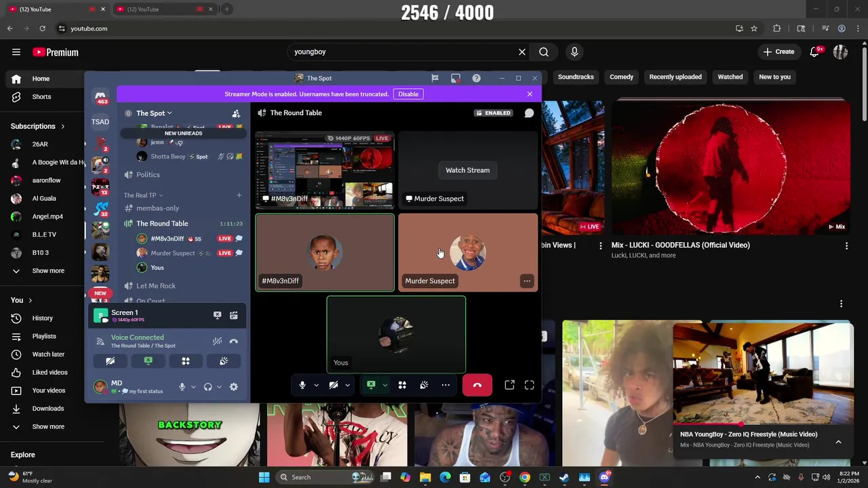Click Watch Stream on Murder Suspect's stream
This screenshot has width=868, height=488.
click(x=467, y=170)
